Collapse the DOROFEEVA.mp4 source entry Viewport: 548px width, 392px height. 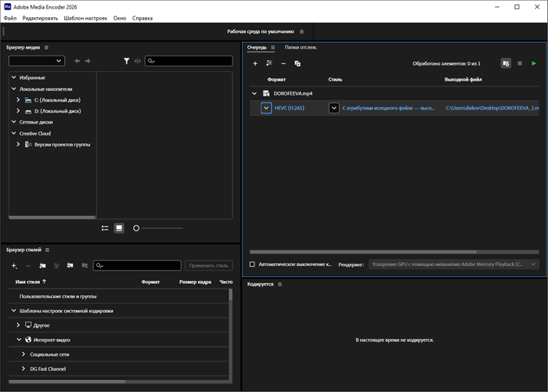tap(254, 93)
